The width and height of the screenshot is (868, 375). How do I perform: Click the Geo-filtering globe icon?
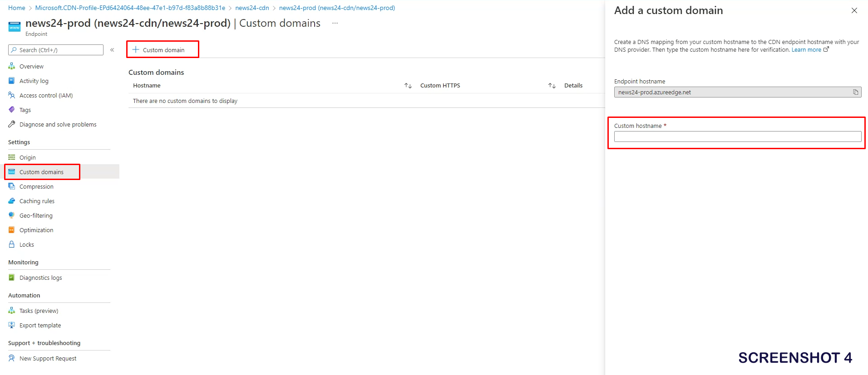pyautogui.click(x=12, y=215)
